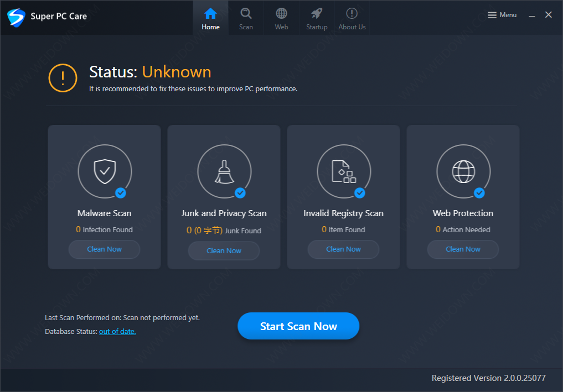Click the 'Super PC Care' title text
The image size is (563, 392).
pyautogui.click(x=59, y=16)
